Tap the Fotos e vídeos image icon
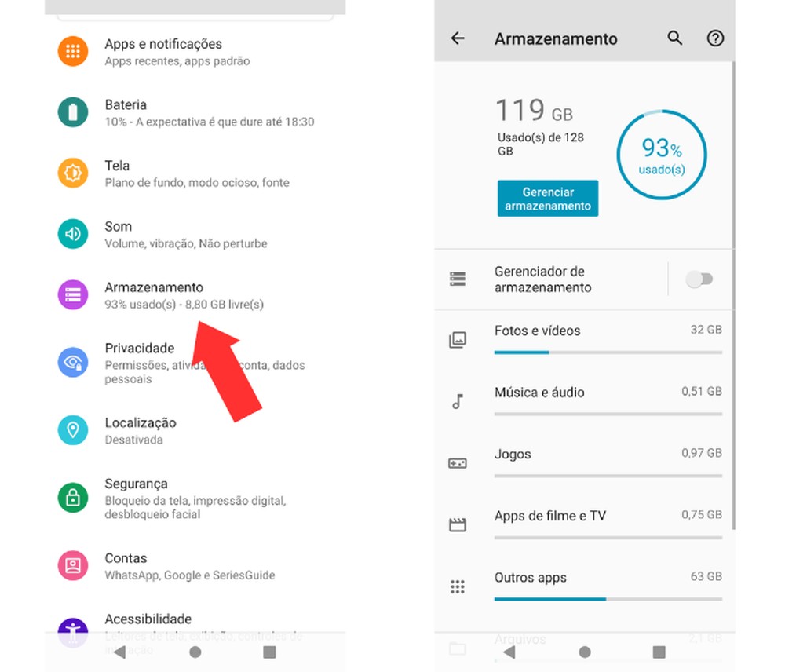Image resolution: width=785 pixels, height=672 pixels. tap(458, 340)
